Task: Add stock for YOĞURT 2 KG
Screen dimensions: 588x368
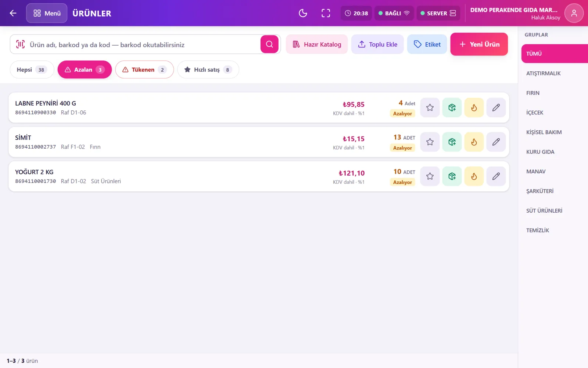Action: (452, 176)
